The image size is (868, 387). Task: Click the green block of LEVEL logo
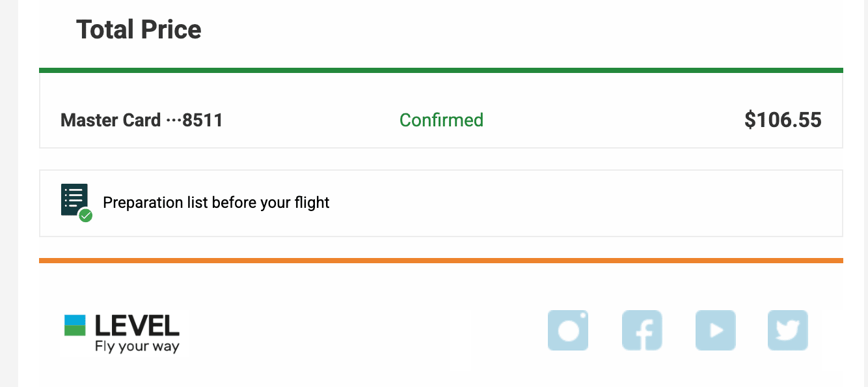pos(75,330)
